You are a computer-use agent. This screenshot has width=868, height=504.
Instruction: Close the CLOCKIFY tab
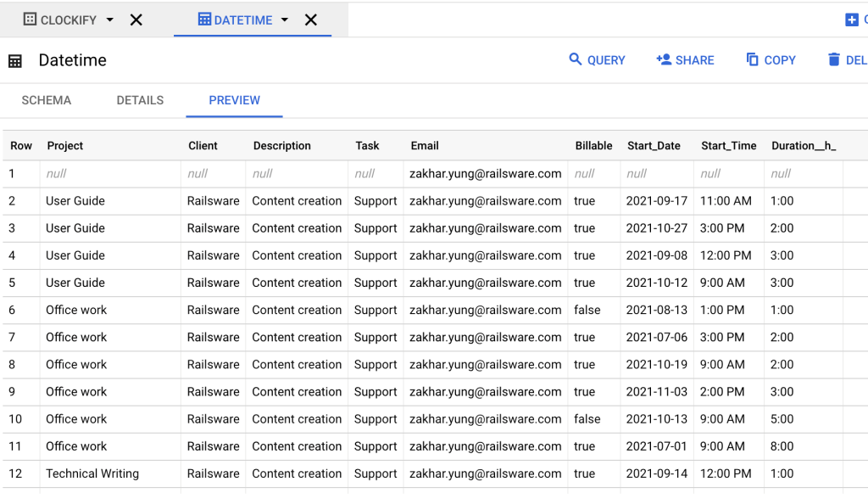tap(136, 19)
